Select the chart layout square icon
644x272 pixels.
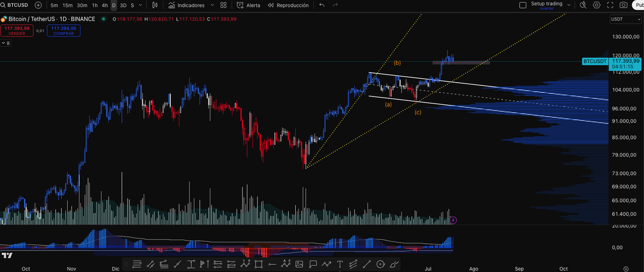coord(523,5)
